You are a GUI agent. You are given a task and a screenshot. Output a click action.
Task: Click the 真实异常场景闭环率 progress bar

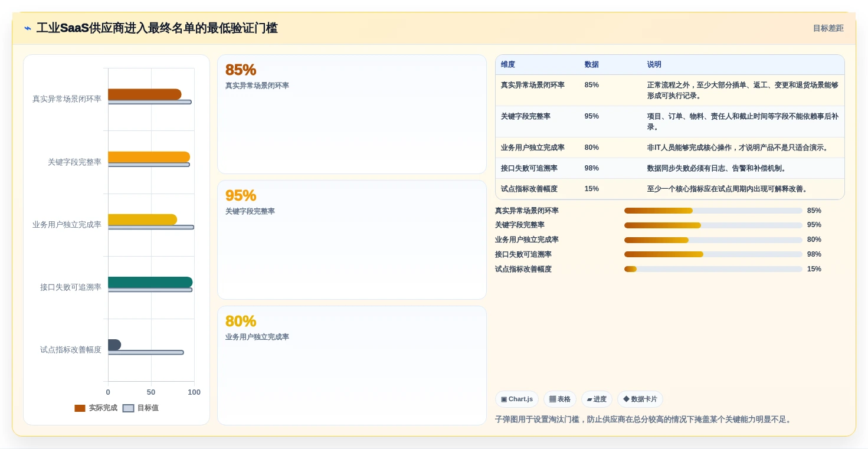pyautogui.click(x=713, y=211)
